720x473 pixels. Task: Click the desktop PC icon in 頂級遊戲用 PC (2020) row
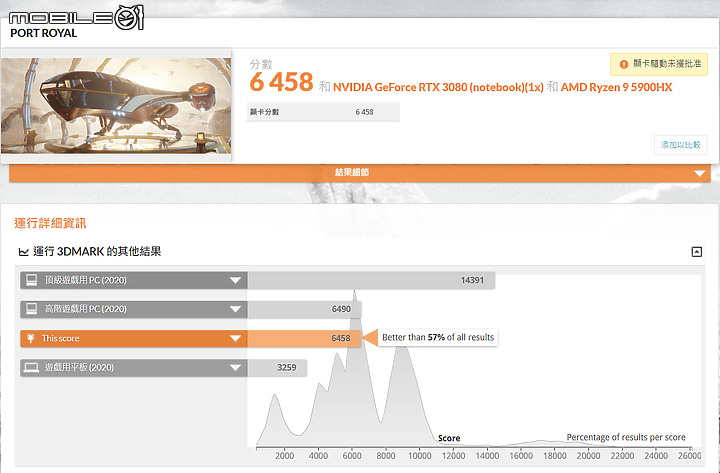click(x=32, y=280)
